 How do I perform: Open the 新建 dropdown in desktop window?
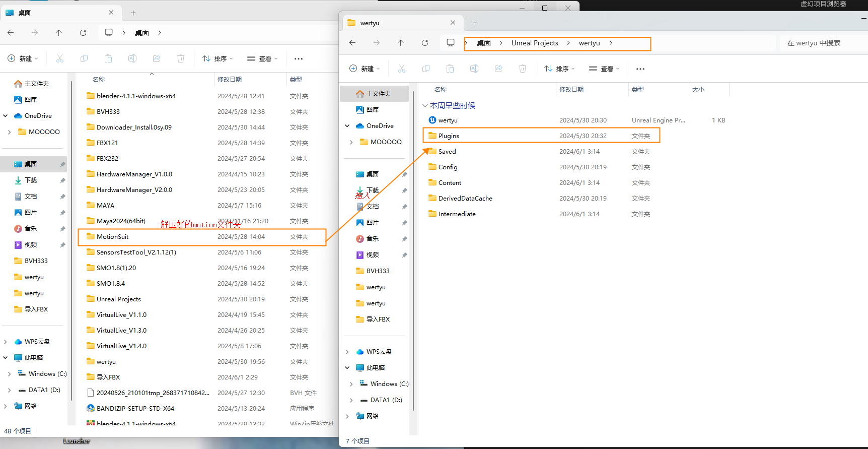click(23, 59)
